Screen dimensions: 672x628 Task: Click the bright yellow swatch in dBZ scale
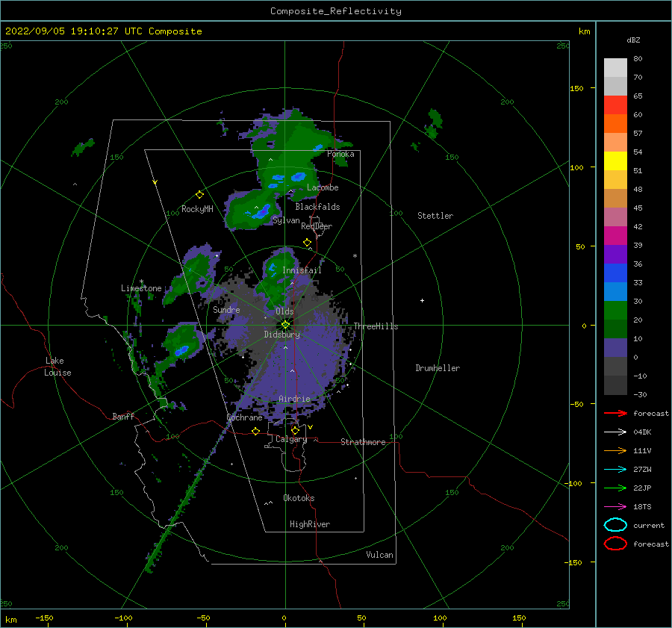point(615,161)
